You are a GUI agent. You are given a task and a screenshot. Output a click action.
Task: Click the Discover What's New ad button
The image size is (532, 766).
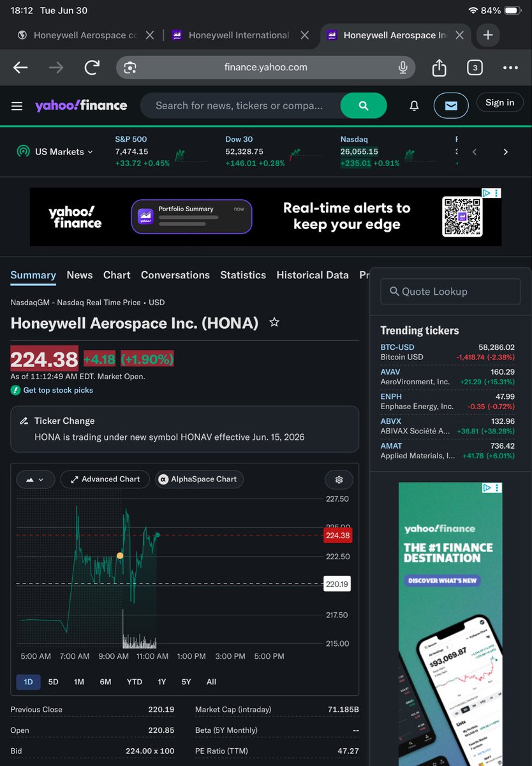443,581
